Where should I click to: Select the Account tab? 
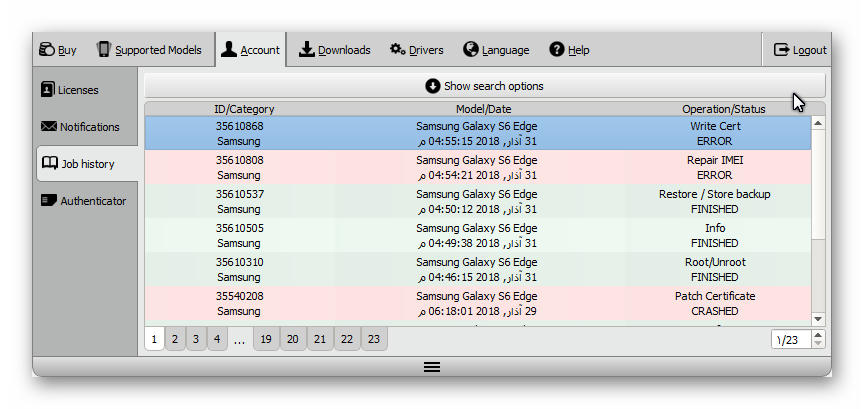point(250,50)
